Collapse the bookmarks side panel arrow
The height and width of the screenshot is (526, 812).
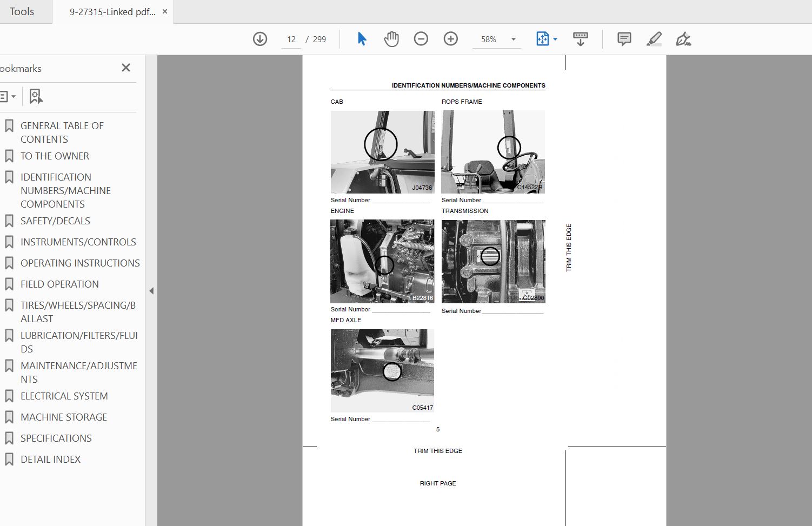[151, 291]
